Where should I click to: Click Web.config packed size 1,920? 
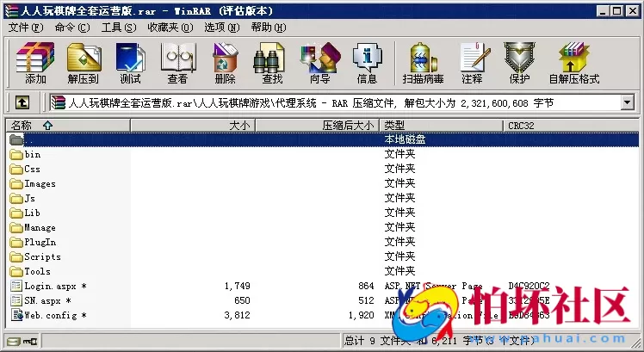click(362, 315)
